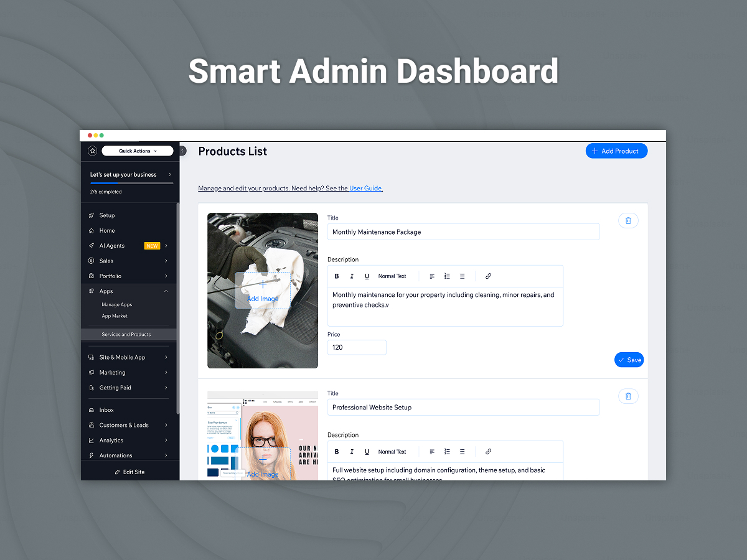This screenshot has width=747, height=560.
Task: Toggle bold in first product description
Action: click(337, 276)
